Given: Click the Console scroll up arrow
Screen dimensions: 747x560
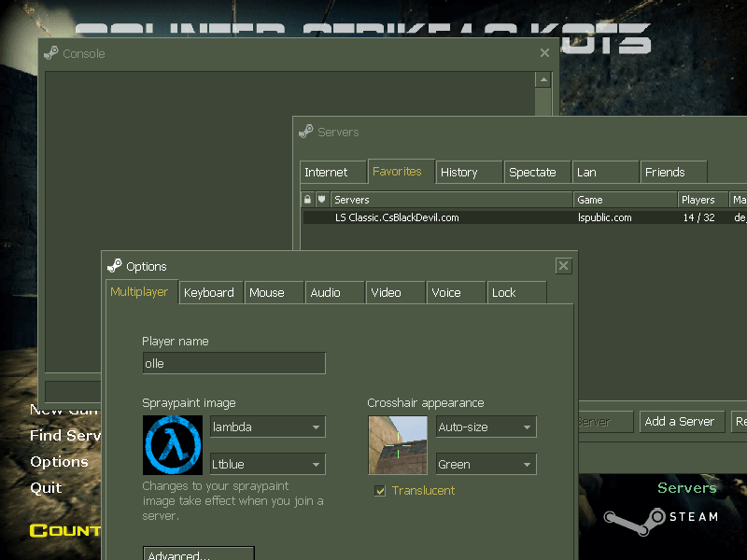Looking at the screenshot, I should 543,80.
